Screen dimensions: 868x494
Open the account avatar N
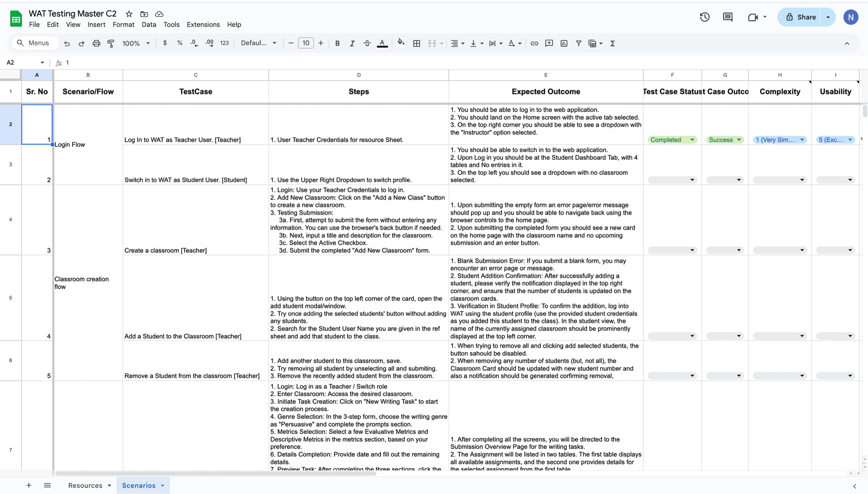851,17
